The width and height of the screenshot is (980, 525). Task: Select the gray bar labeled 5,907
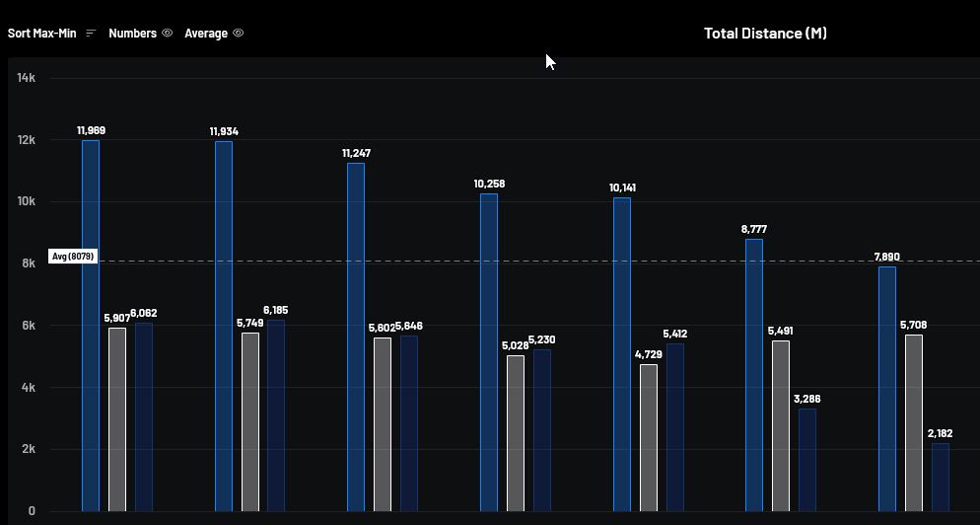[117, 419]
